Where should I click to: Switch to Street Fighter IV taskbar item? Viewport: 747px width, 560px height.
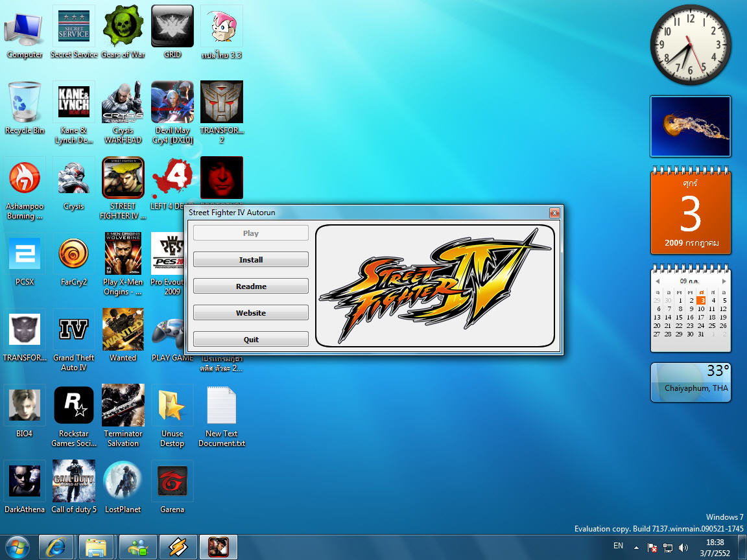point(218,547)
